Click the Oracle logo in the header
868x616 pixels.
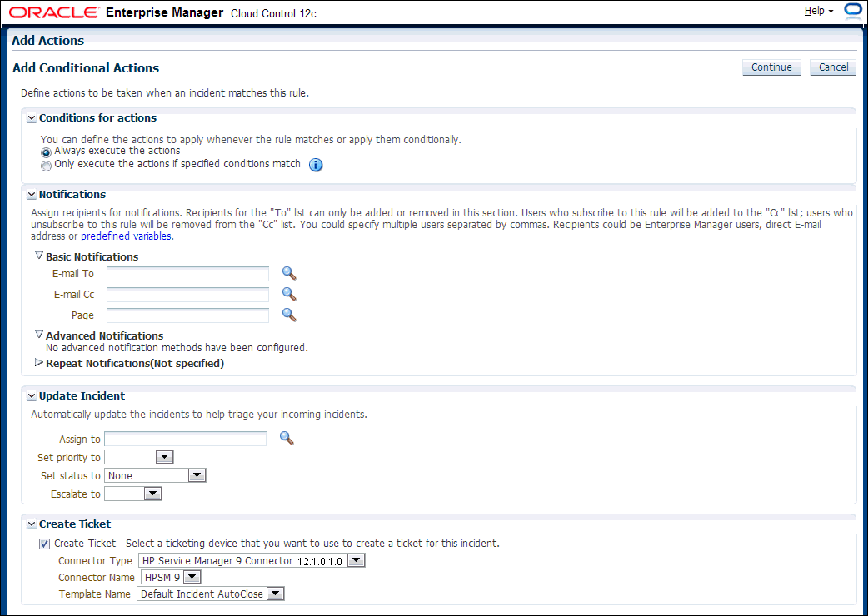pos(52,12)
